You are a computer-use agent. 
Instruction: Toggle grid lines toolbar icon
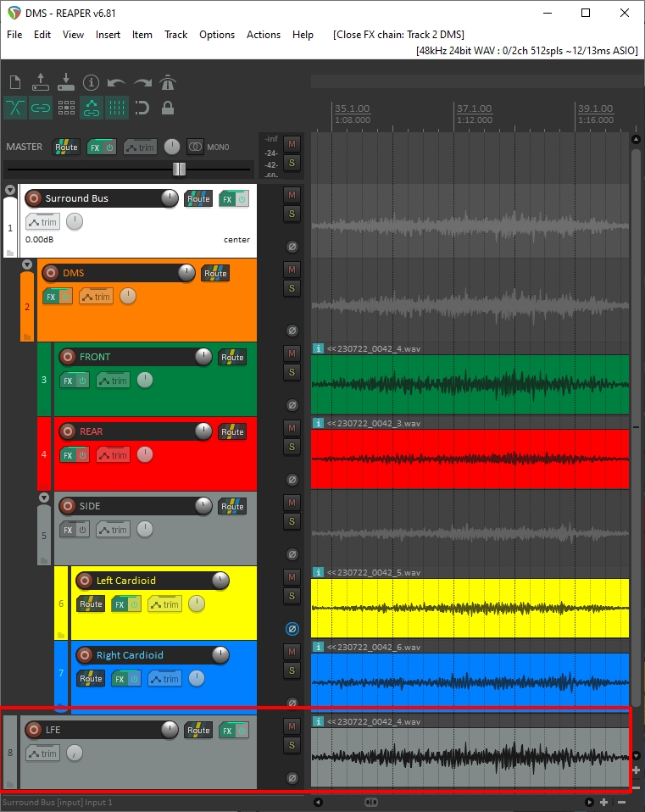116,108
